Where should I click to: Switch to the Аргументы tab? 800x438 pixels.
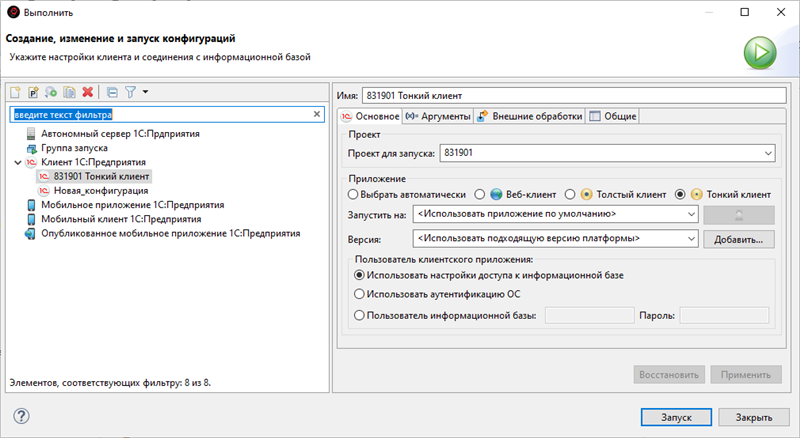pos(438,116)
